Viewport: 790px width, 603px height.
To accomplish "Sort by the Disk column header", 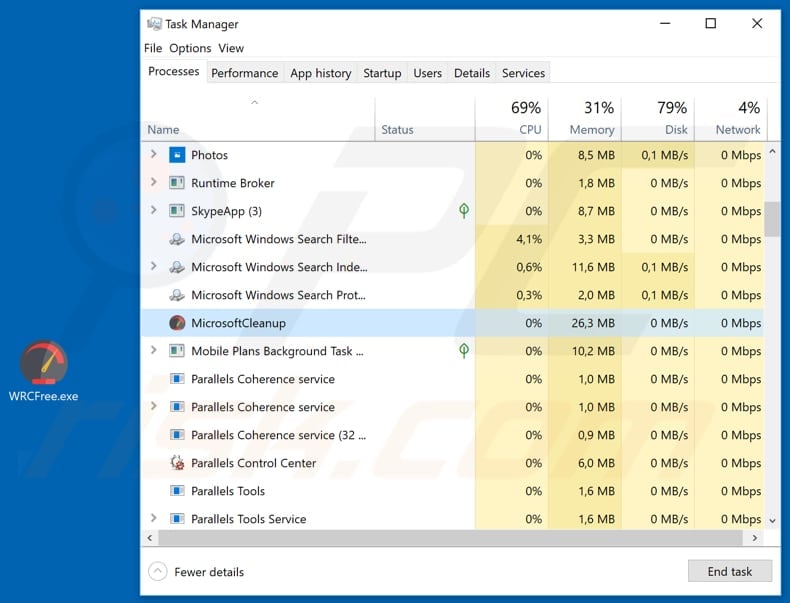I will click(658, 119).
